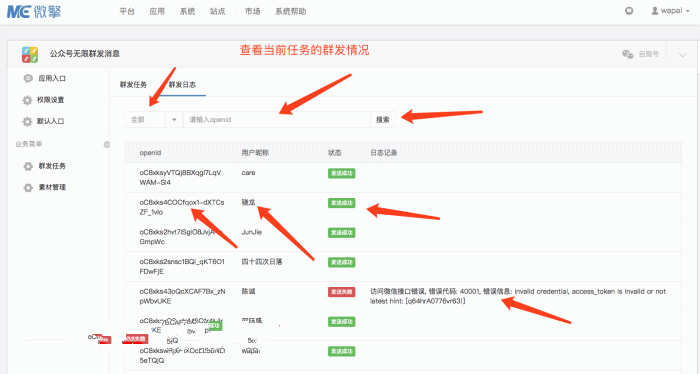
Task: Open the message bubble icon in header
Action: (629, 11)
